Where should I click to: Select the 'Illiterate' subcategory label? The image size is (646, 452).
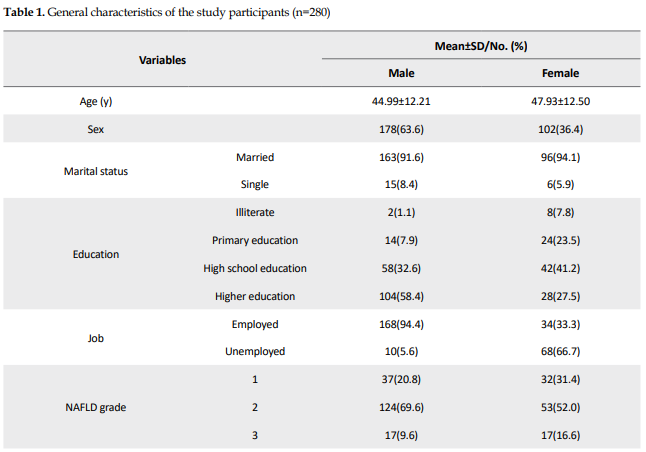255,212
